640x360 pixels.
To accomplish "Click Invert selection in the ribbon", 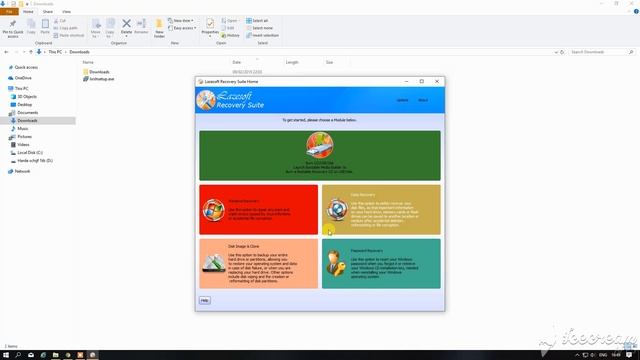I will [262, 36].
